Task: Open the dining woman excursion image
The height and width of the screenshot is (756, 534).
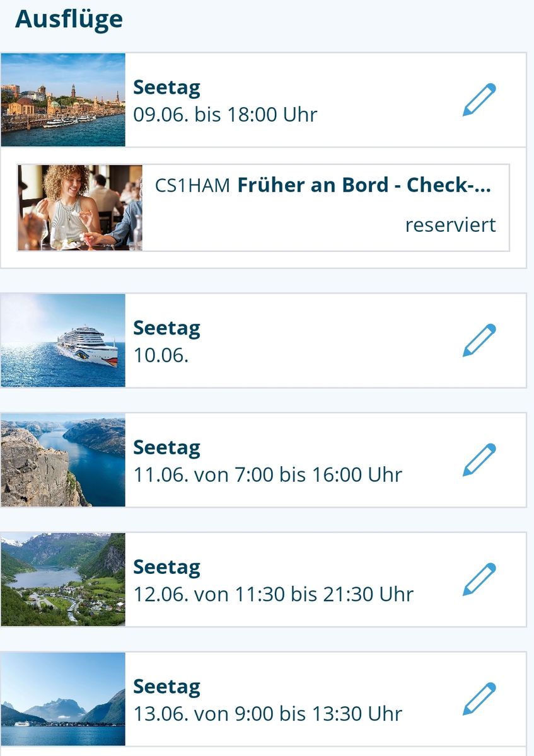Action: [80, 208]
